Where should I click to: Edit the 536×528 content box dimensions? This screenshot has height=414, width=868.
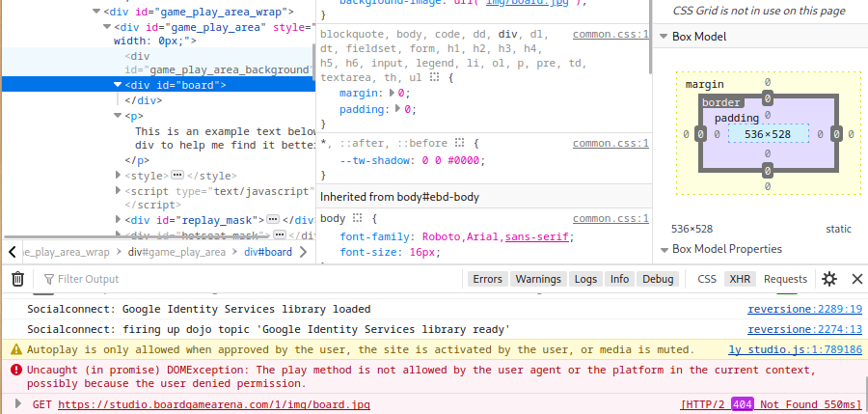tap(768, 134)
